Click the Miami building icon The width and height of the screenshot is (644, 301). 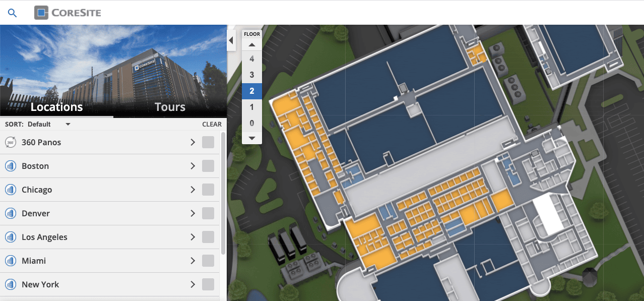[x=10, y=261]
